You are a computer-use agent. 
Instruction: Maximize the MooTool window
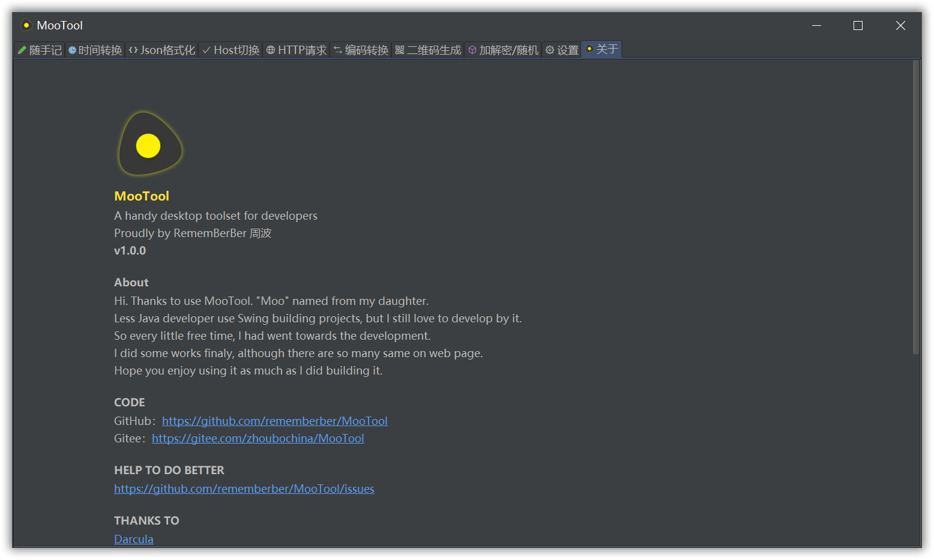tap(858, 25)
